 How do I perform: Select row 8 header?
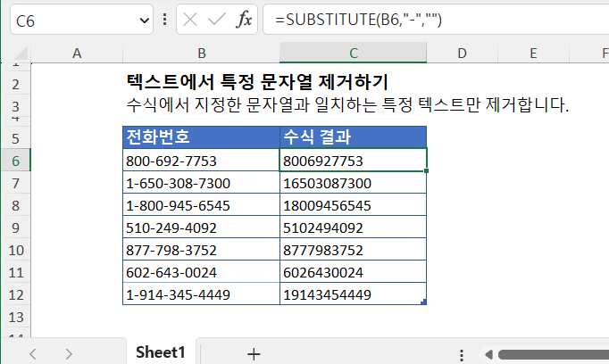15,205
